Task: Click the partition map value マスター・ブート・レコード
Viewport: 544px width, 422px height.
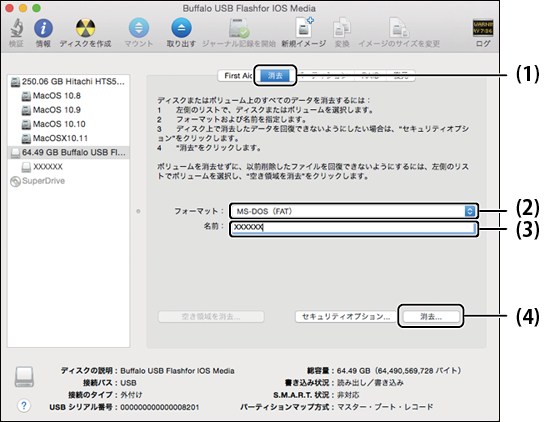Action: [385, 407]
